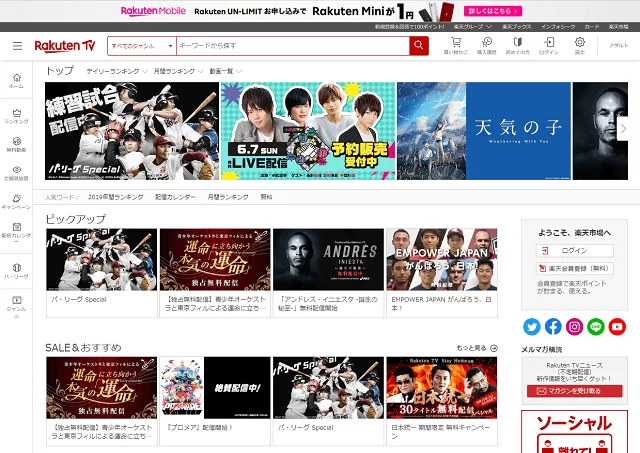
Task: Click the もっと見る circled arrow icon
Action: click(x=494, y=348)
